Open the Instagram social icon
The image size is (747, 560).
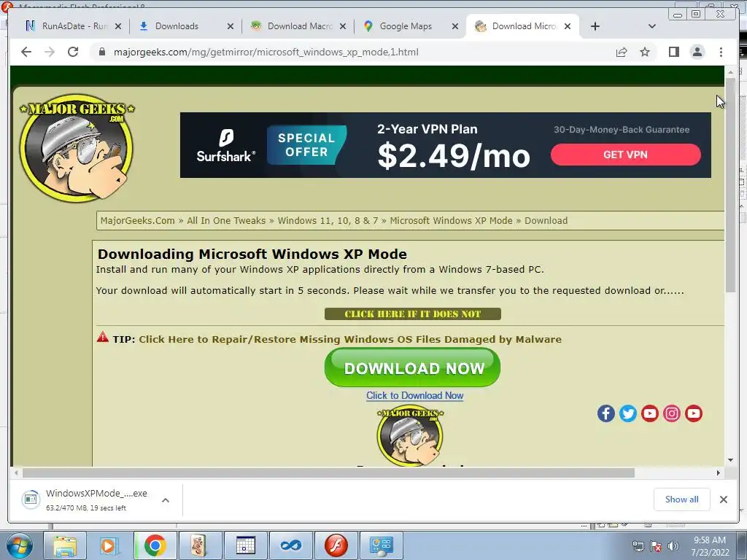point(672,413)
